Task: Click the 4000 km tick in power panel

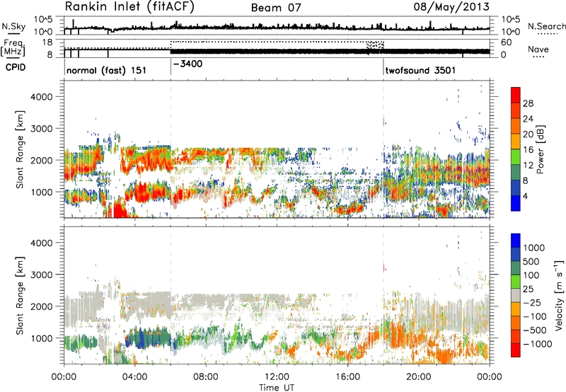Action: [x=41, y=97]
